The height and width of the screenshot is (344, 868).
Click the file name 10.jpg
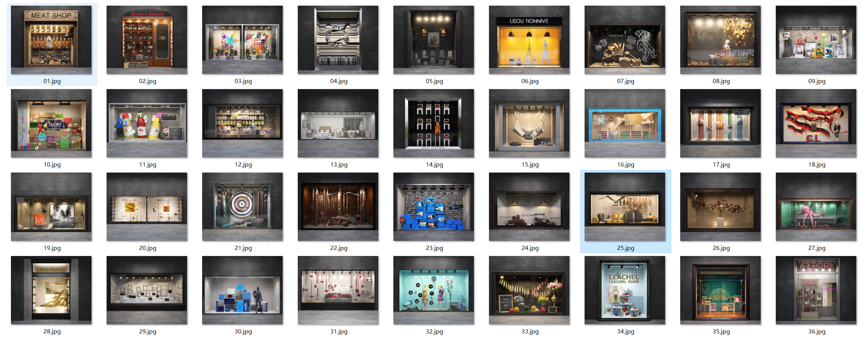click(52, 165)
